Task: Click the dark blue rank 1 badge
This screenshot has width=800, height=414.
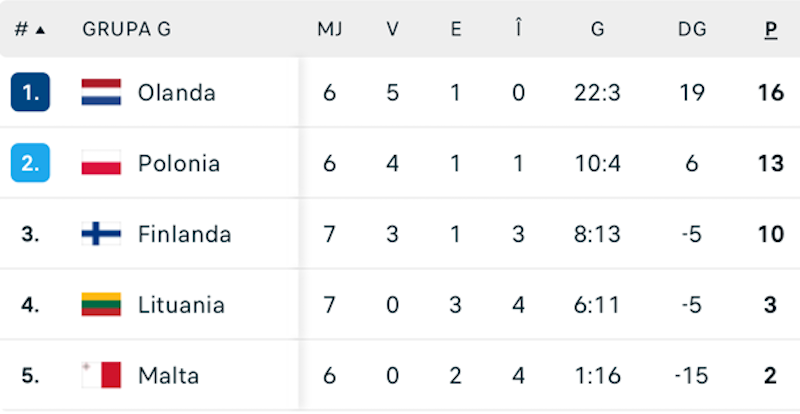Action: click(30, 93)
